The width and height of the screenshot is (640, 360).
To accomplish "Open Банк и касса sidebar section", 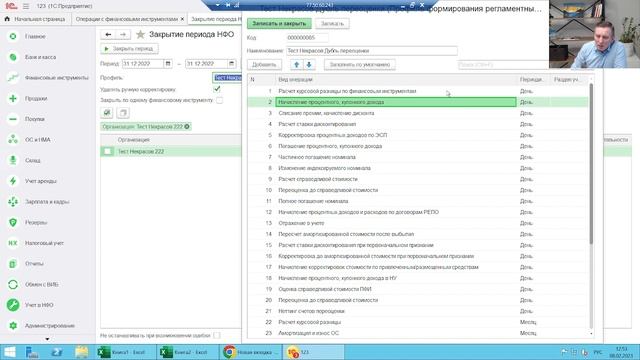I will 40,57.
